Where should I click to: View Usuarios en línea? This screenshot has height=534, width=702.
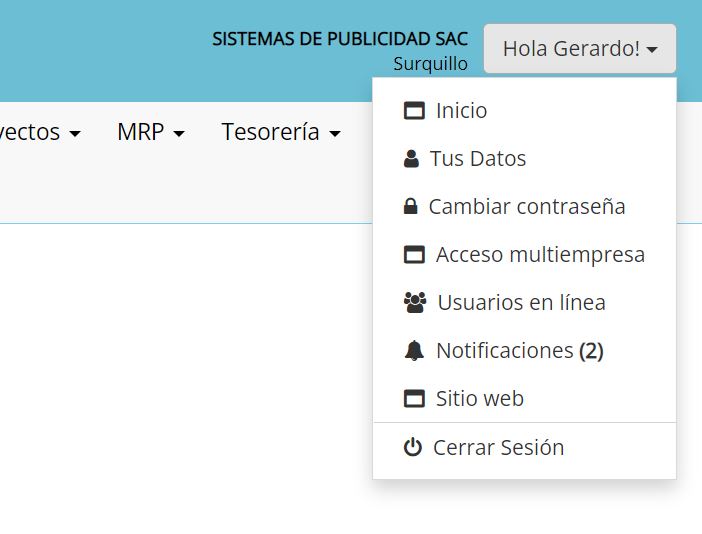[521, 302]
